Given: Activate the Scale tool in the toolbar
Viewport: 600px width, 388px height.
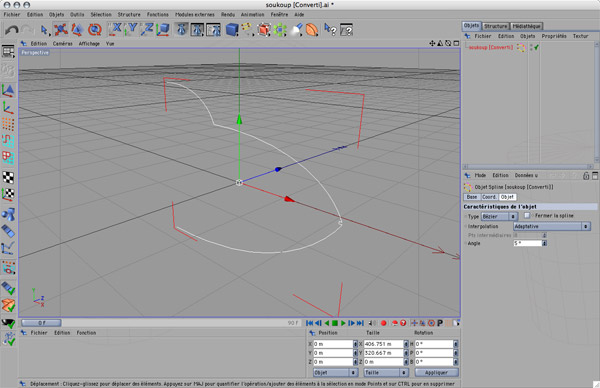Looking at the screenshot, I should tap(78, 29).
